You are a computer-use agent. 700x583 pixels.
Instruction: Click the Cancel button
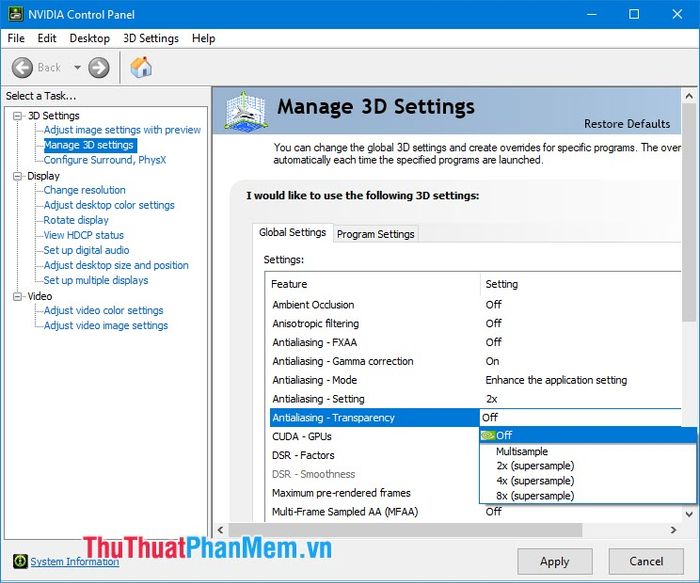pyautogui.click(x=646, y=562)
